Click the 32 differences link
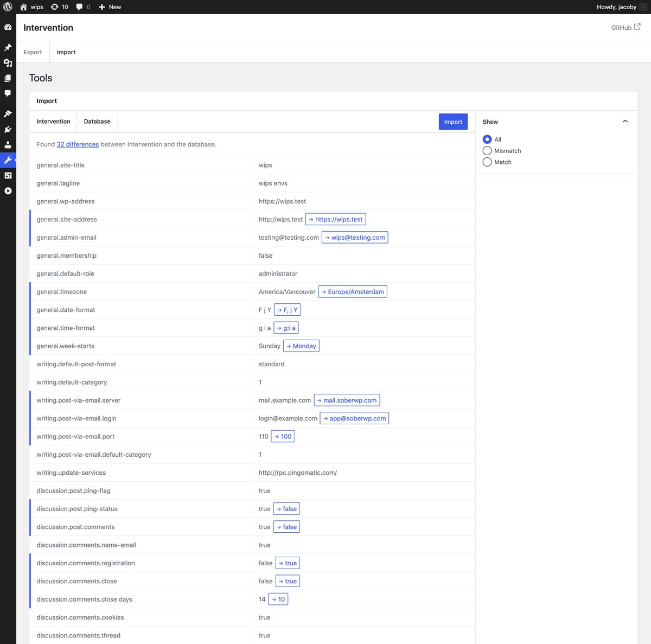Screen dimensions: 651x644 pos(78,144)
